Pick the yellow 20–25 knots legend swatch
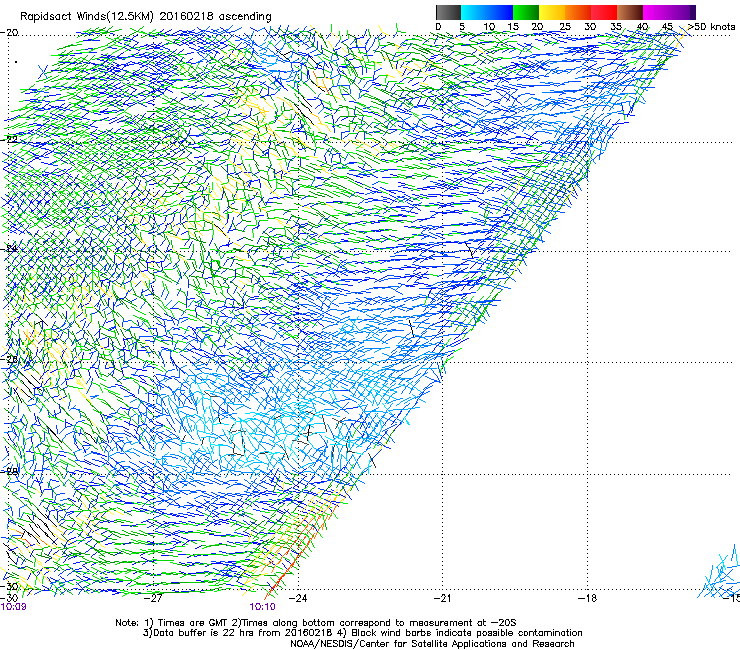This screenshot has width=740, height=650. 552,12
